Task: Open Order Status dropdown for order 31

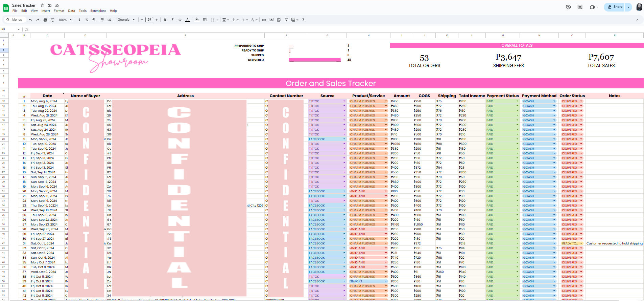Action: [x=581, y=243]
